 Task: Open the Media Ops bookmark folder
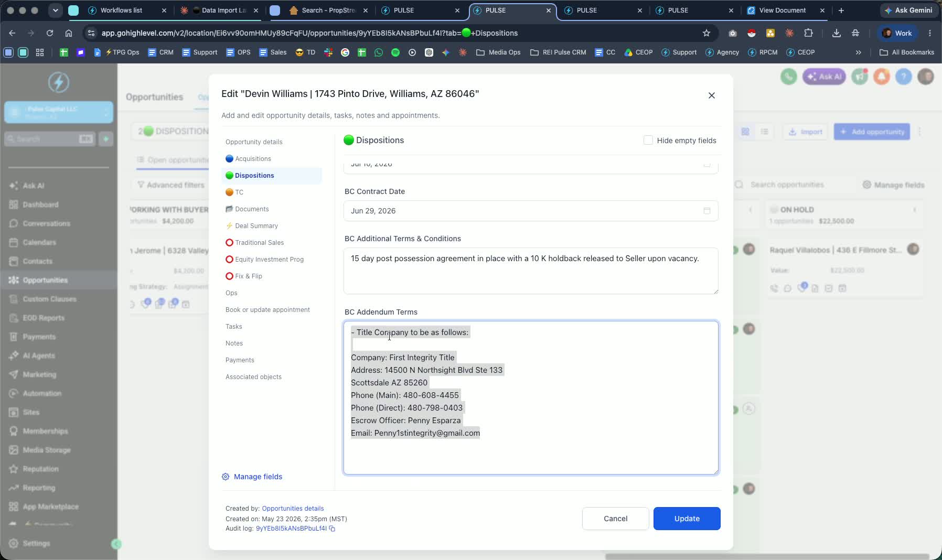[x=498, y=52]
